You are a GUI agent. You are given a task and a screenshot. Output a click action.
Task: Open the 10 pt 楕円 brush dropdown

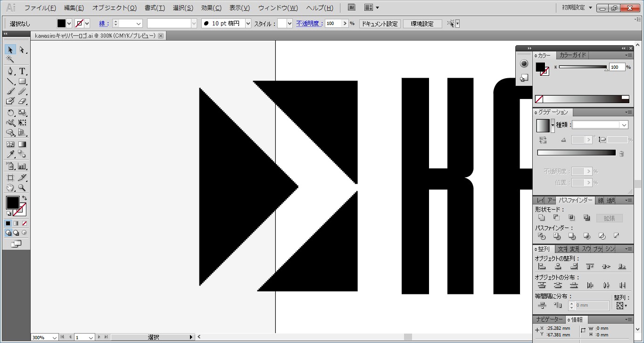248,24
